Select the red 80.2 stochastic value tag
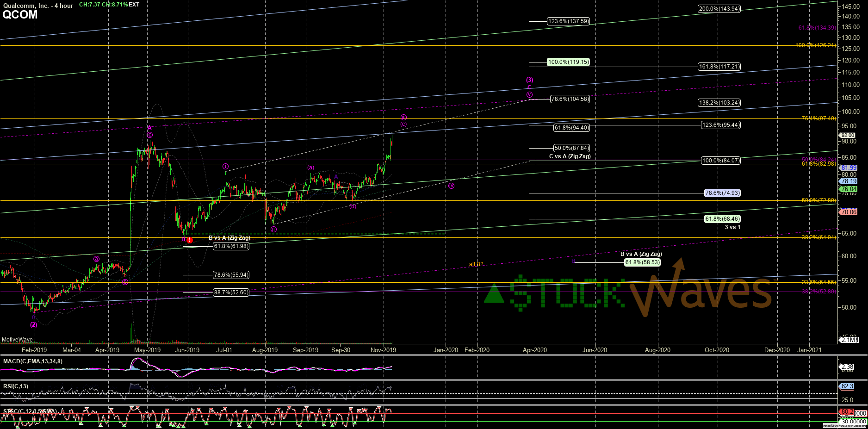 pos(847,412)
